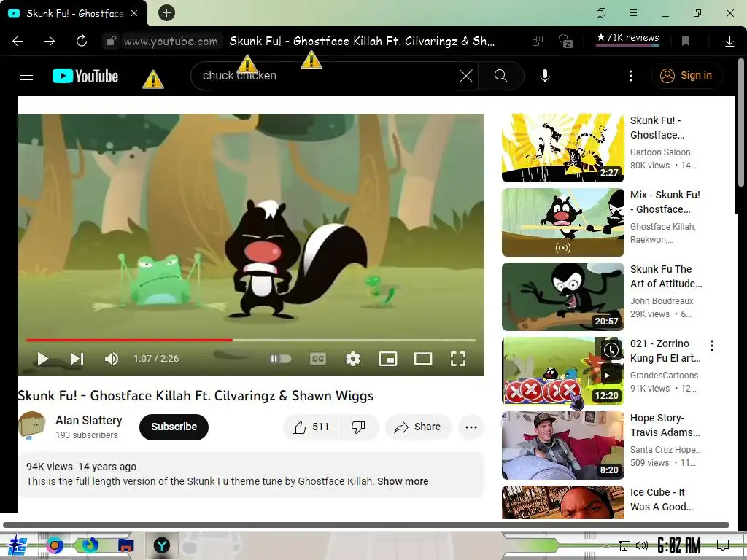Open the browser main menu
Image resolution: width=747 pixels, height=560 pixels.
633,13
